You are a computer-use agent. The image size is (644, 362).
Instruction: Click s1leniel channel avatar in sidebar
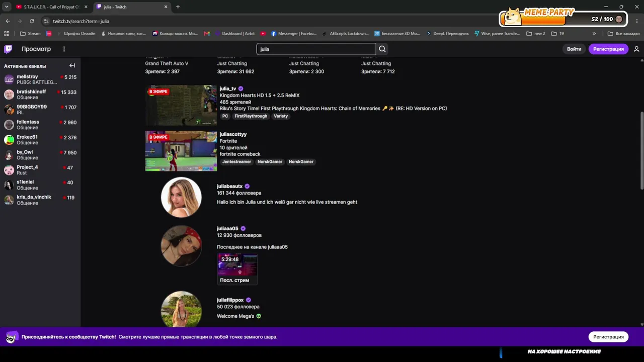coord(9,185)
